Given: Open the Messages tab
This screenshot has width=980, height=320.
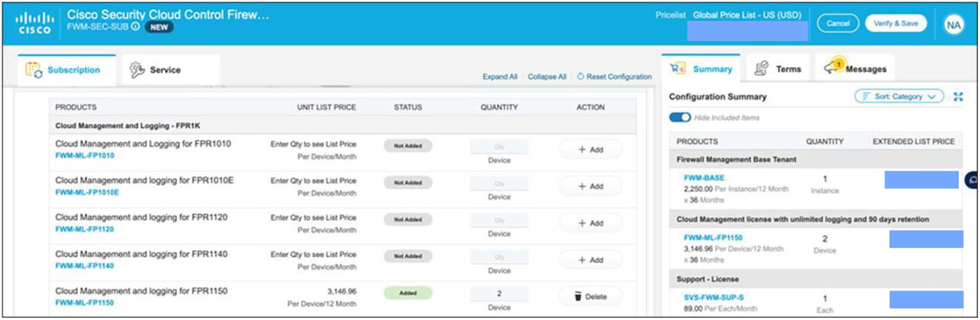Looking at the screenshot, I should [855, 69].
